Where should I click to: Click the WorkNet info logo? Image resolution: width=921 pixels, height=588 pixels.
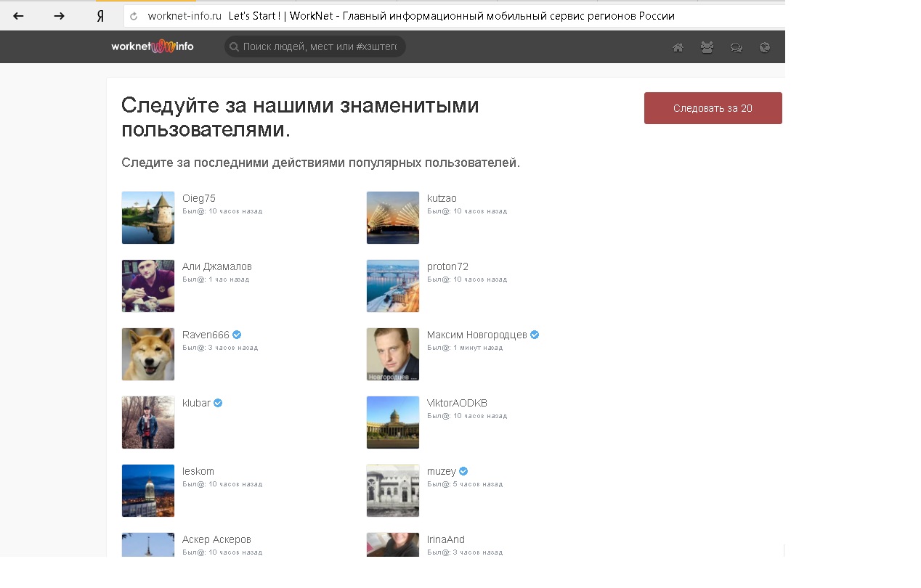click(152, 46)
